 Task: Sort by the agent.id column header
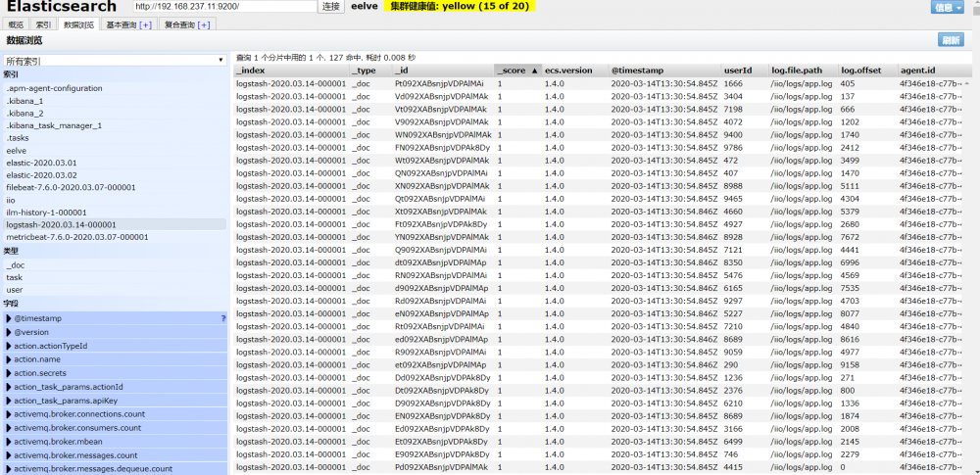pyautogui.click(x=934, y=71)
